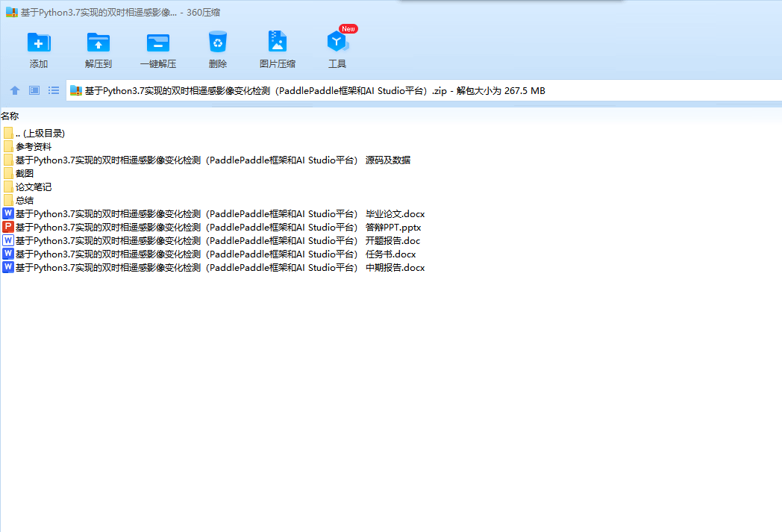
Task: Click the 添加 (Add) toolbar icon
Action: pyautogui.click(x=38, y=43)
